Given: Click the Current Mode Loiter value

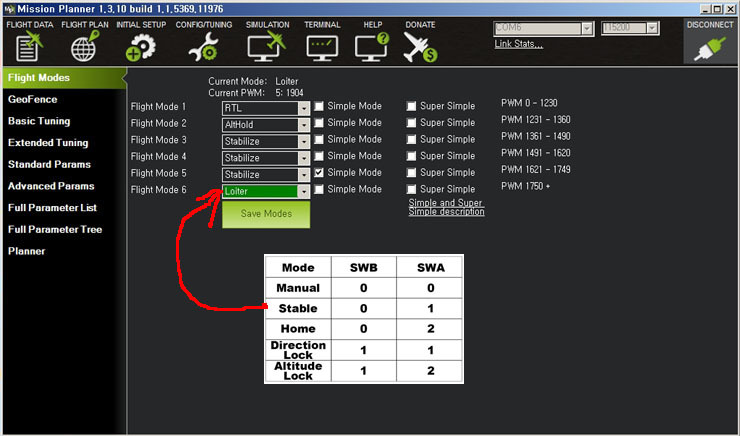Looking at the screenshot, I should 287,81.
